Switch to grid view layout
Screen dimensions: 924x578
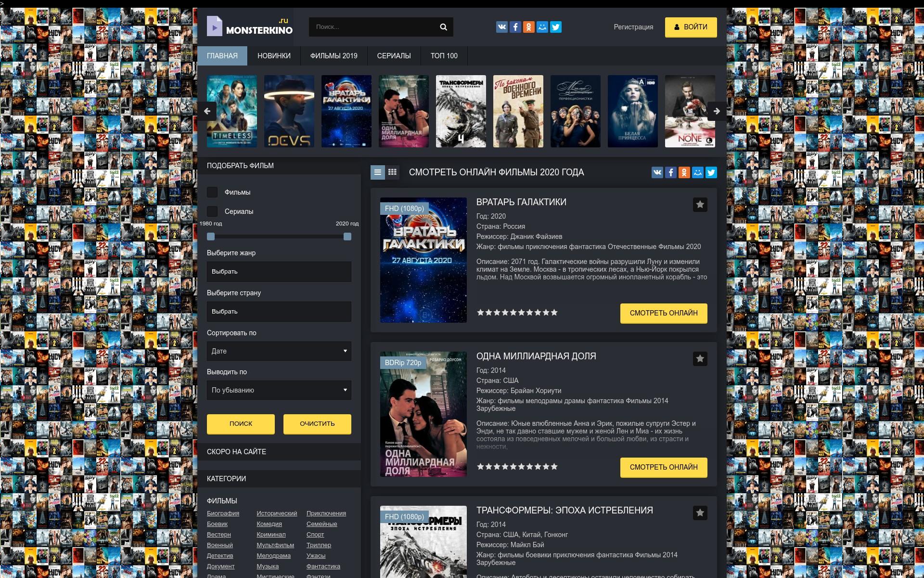[392, 172]
